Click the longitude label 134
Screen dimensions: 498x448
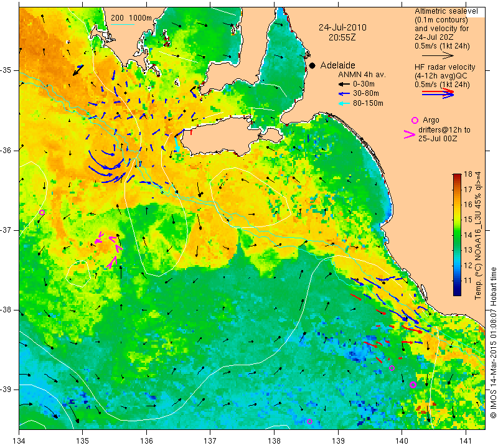click(x=19, y=441)
